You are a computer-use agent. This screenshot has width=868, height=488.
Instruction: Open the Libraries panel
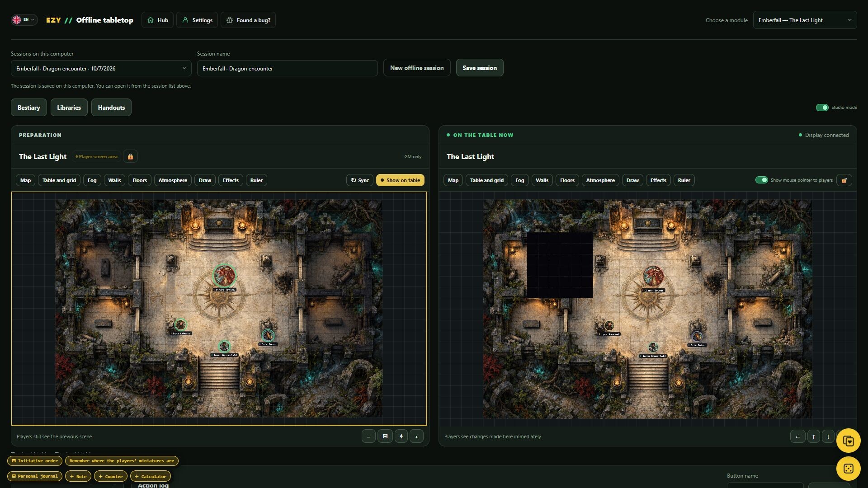pos(69,108)
